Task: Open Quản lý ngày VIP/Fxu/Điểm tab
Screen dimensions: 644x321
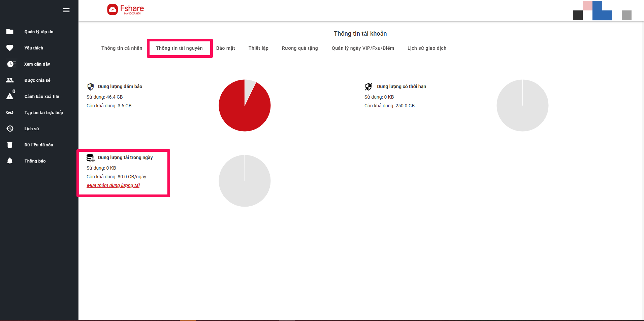Action: [363, 48]
